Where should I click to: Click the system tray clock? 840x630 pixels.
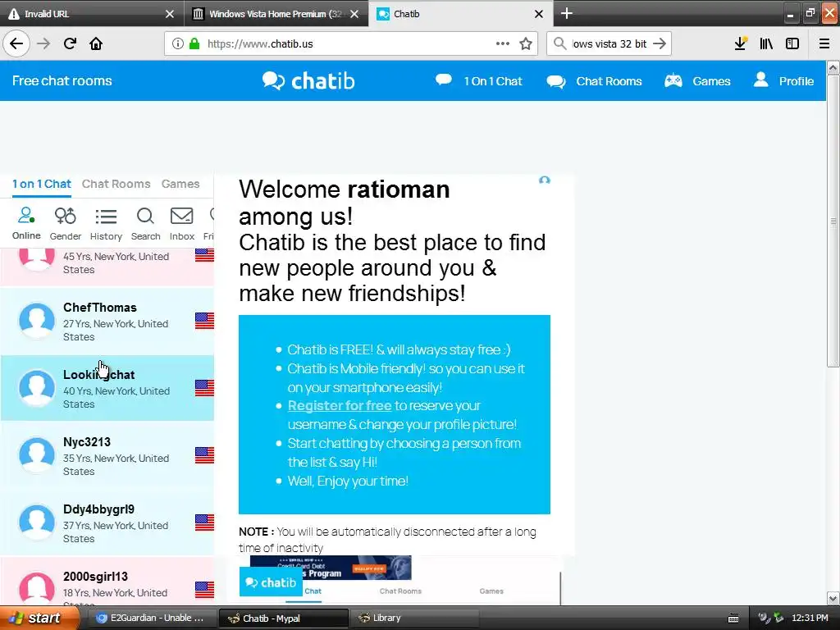click(x=810, y=619)
